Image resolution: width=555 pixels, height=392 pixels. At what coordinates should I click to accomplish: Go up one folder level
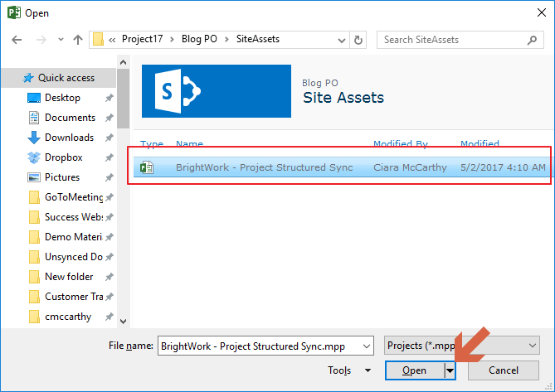[78, 40]
